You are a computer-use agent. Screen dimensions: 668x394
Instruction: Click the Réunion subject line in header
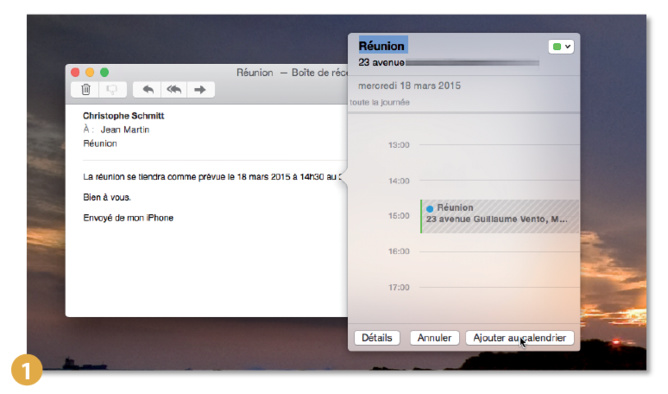click(x=100, y=144)
